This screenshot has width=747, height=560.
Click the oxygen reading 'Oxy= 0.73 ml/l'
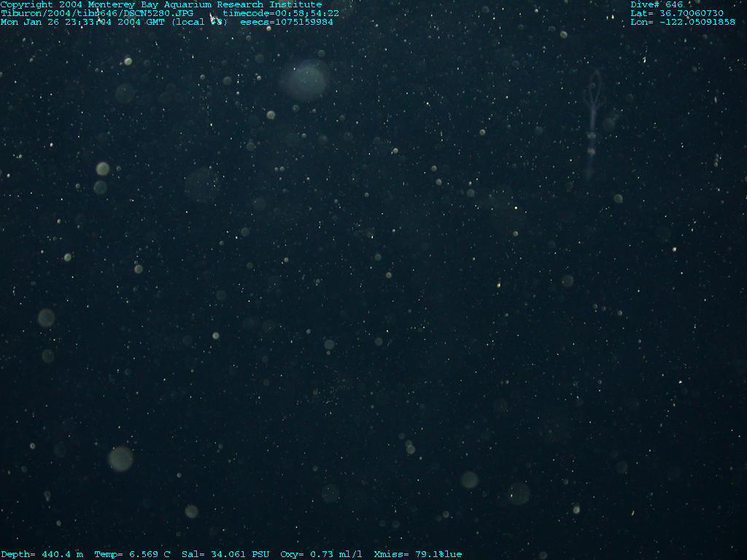(x=321, y=554)
